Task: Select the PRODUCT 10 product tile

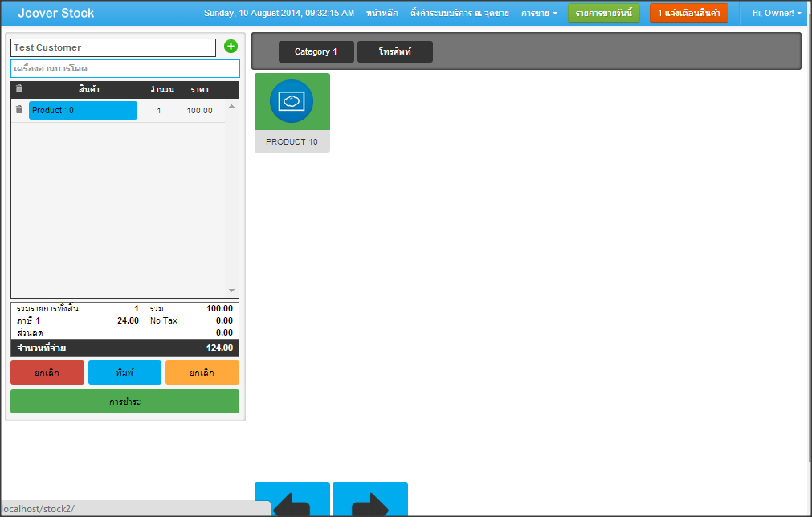Action: coord(292,113)
